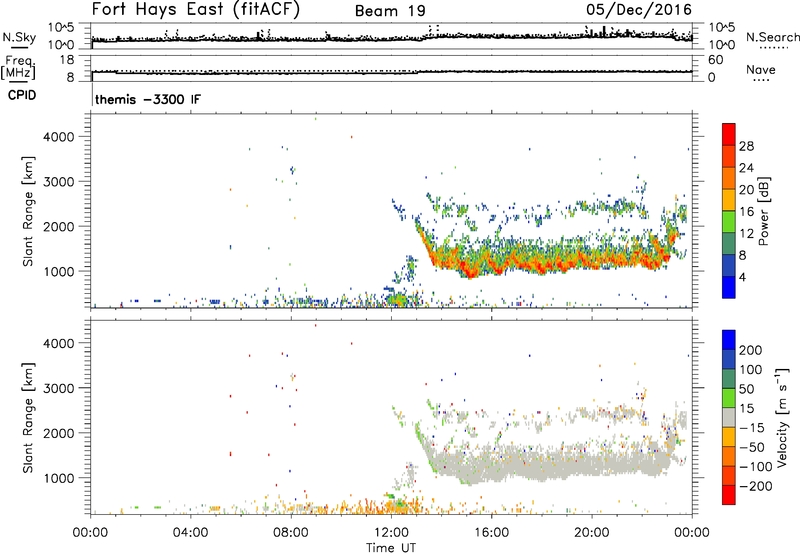Click the blue segment of the Power color bar

tap(729, 287)
